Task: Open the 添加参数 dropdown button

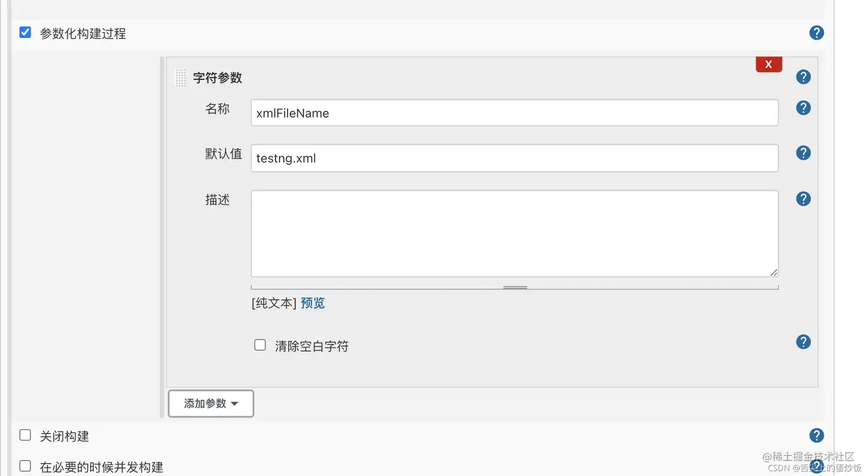Action: point(211,404)
